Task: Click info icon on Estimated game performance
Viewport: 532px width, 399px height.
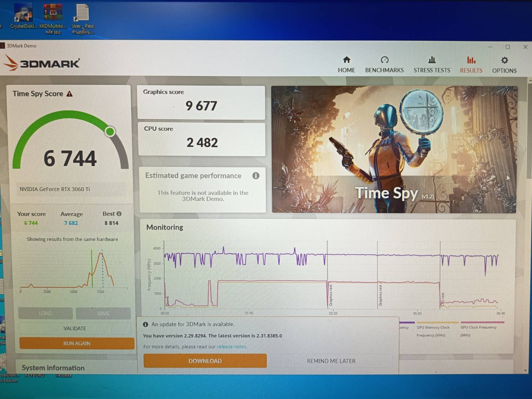Action: tap(256, 176)
